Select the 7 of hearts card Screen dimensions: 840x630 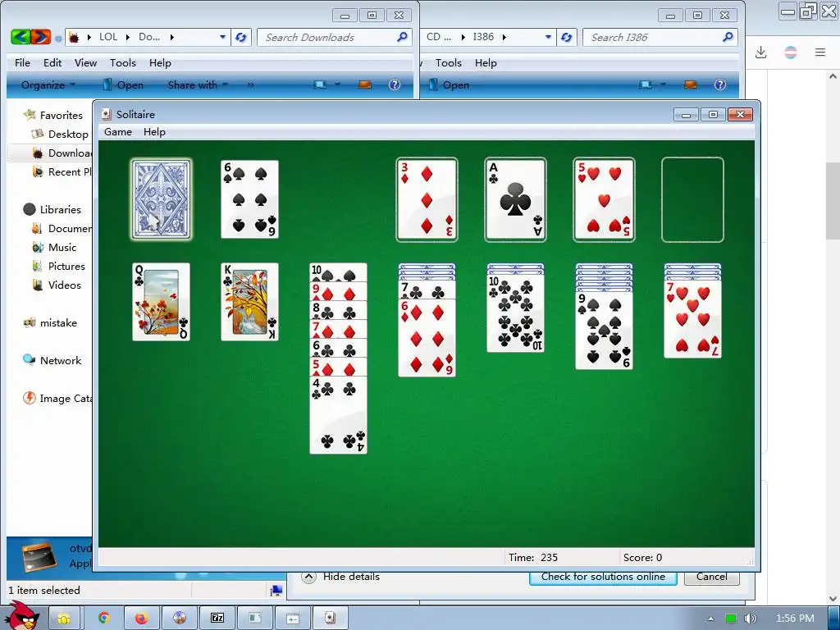[x=692, y=319]
